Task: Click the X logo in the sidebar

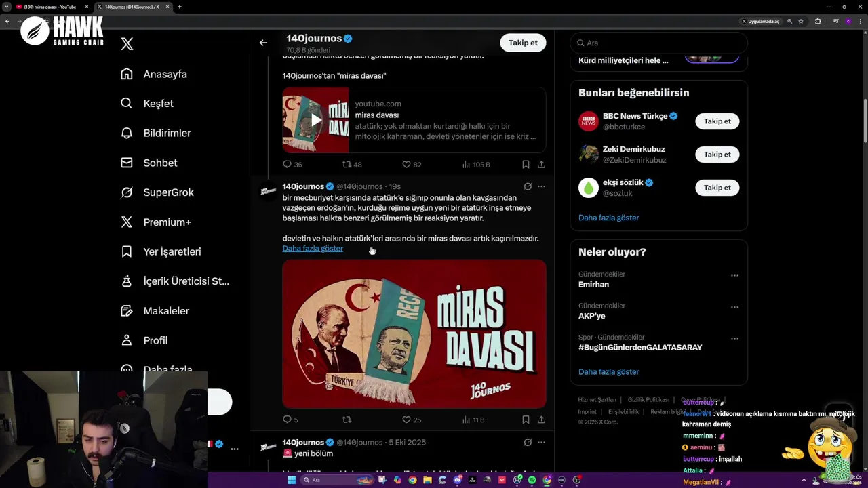Action: (x=127, y=44)
